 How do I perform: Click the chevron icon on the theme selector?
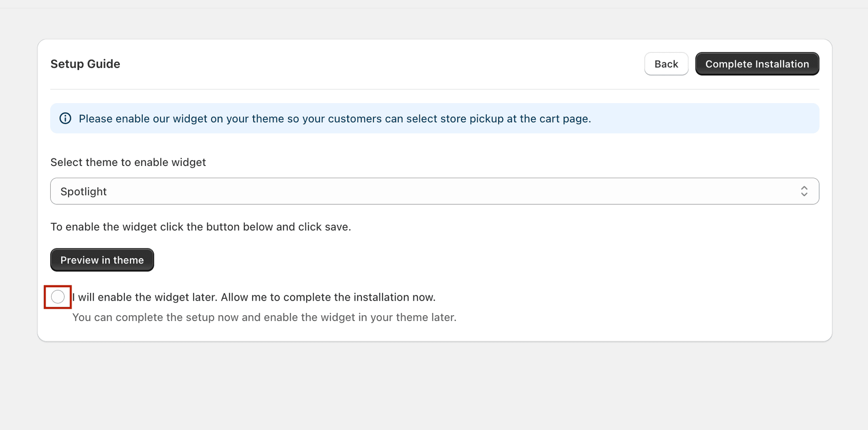804,191
